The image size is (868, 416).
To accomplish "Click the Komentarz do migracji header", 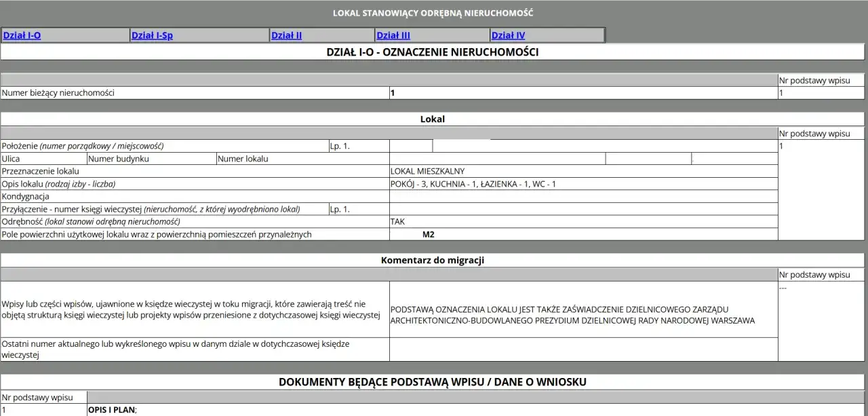I will coord(433,259).
